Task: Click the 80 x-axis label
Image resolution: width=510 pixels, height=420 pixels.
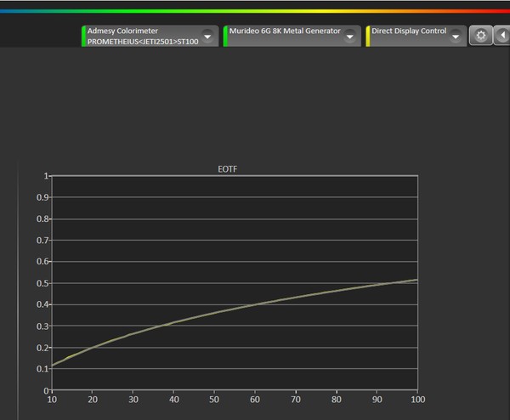Action: [337, 400]
